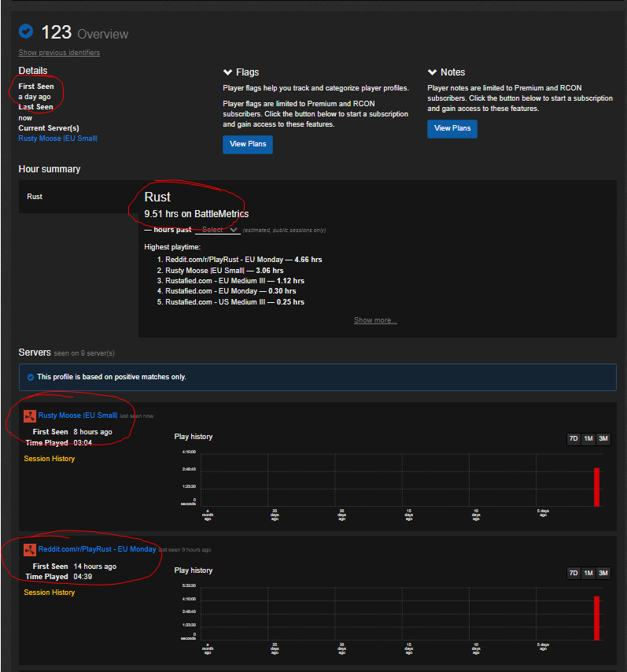Screen dimensions: 627x672
Task: Click Time Played 04:39 value for Reddit PlayRust
Action: tap(83, 577)
